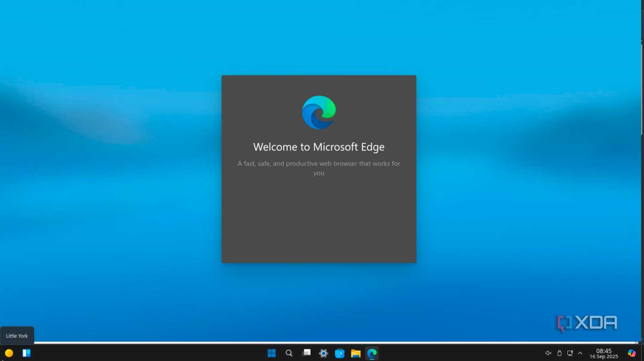The height and width of the screenshot is (361, 644).
Task: Expand hidden system tray icons chevron
Action: pyautogui.click(x=580, y=353)
